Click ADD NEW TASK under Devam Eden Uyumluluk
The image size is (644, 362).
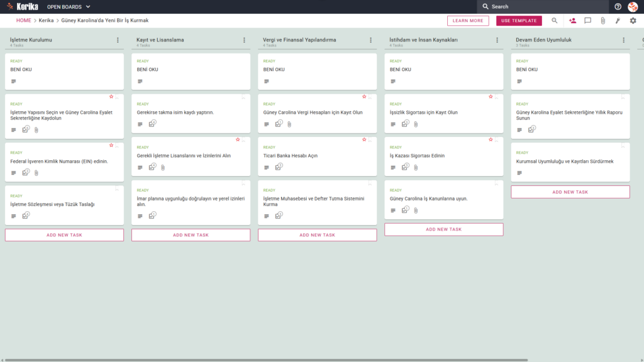pyautogui.click(x=570, y=192)
